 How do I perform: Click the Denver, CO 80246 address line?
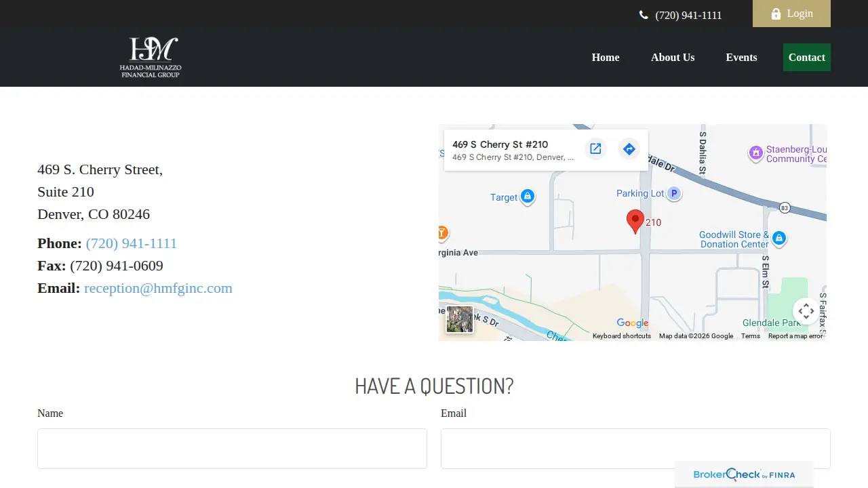[x=94, y=214]
